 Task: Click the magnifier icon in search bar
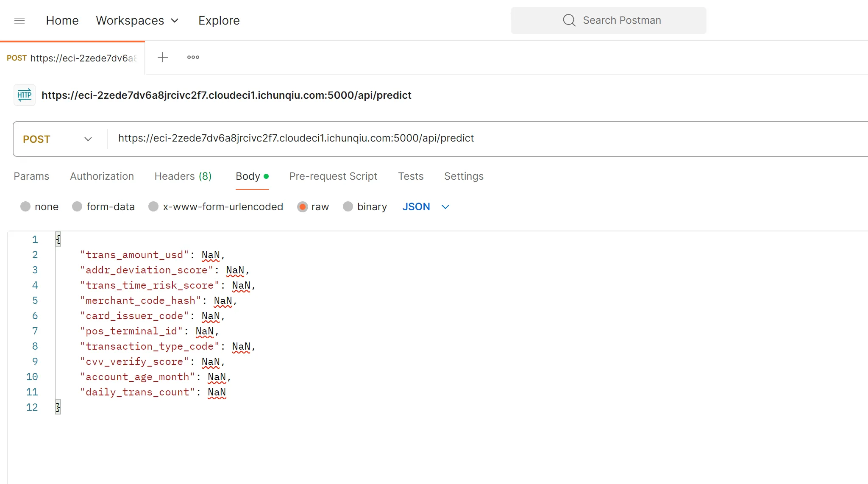pos(569,20)
